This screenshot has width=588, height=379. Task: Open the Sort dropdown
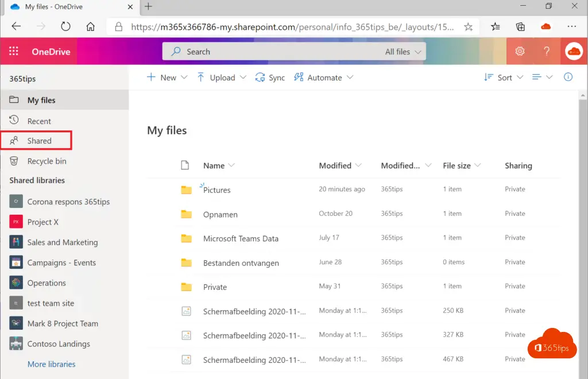[x=504, y=77]
